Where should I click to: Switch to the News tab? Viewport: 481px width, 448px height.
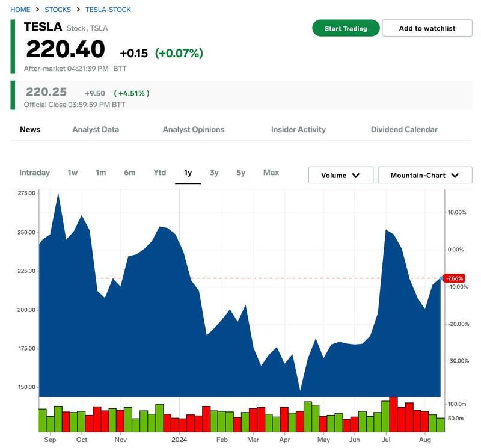click(x=30, y=129)
